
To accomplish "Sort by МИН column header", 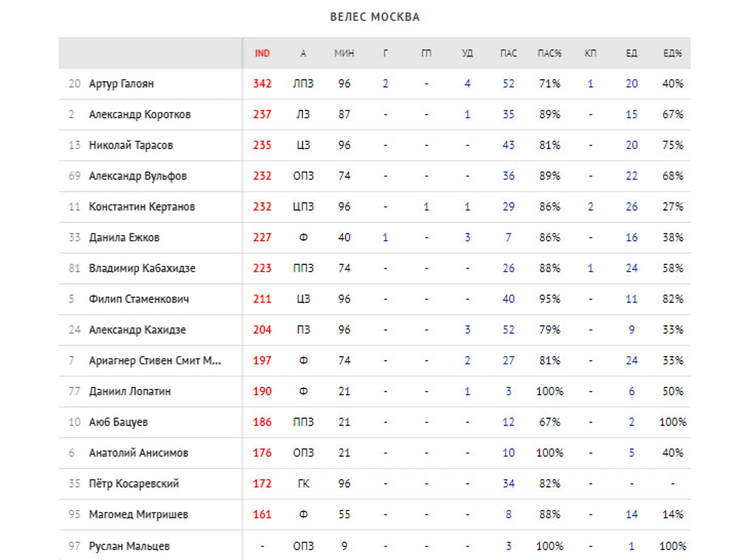I will click(x=344, y=53).
